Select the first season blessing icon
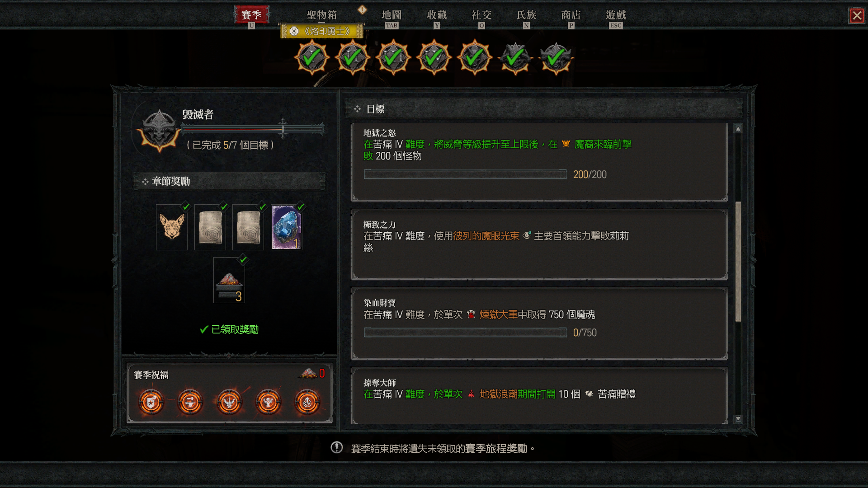 click(x=151, y=402)
